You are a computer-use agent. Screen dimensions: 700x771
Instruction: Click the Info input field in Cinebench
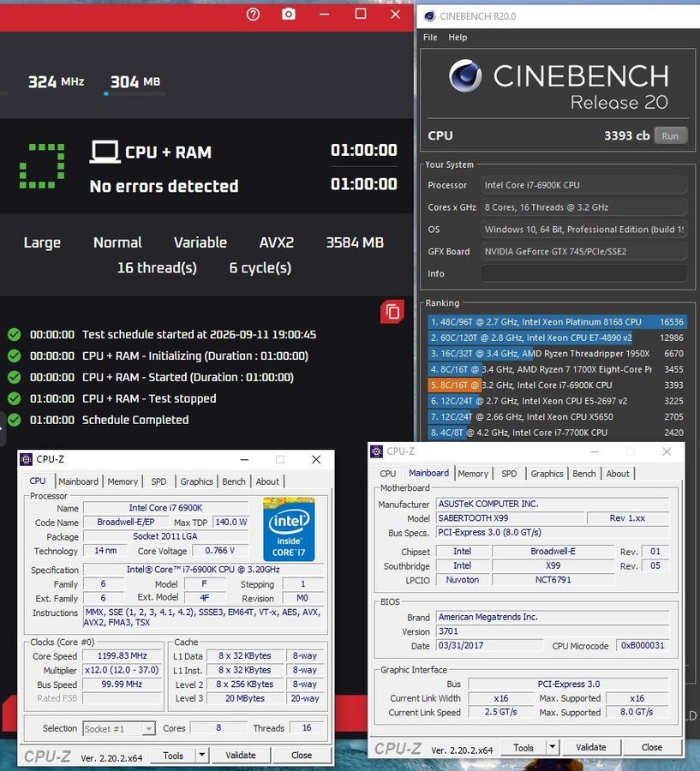point(583,273)
